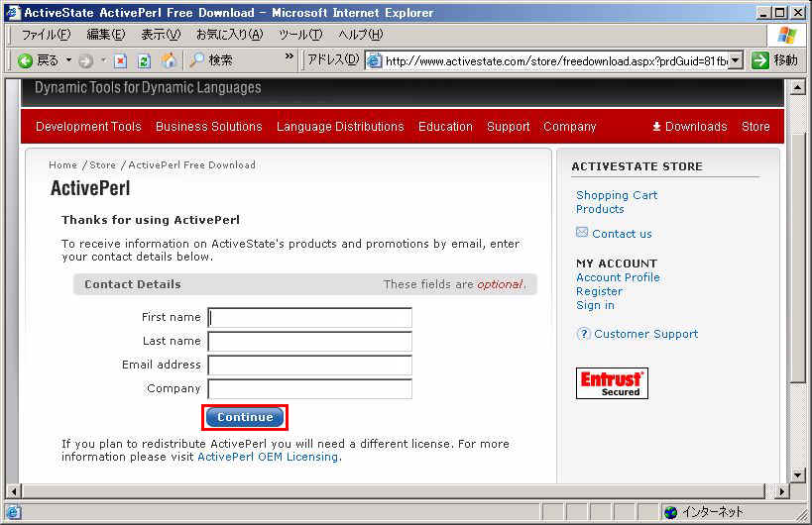Click the Refresh page icon
This screenshot has width=812, height=525.
[x=144, y=61]
